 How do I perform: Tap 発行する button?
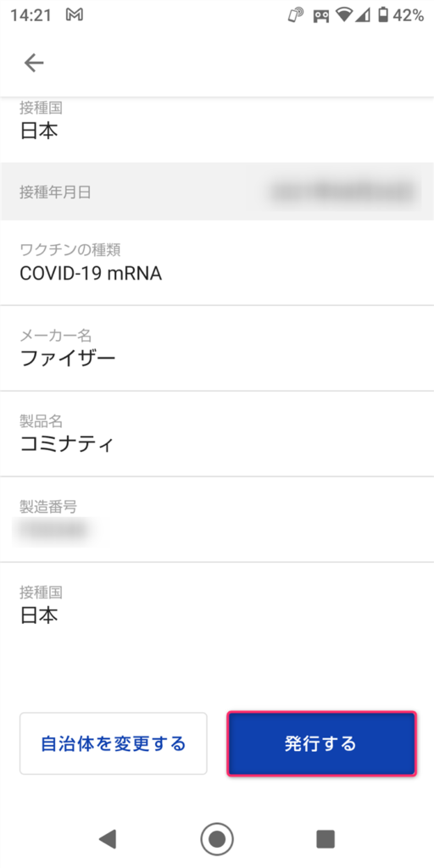coord(321,743)
